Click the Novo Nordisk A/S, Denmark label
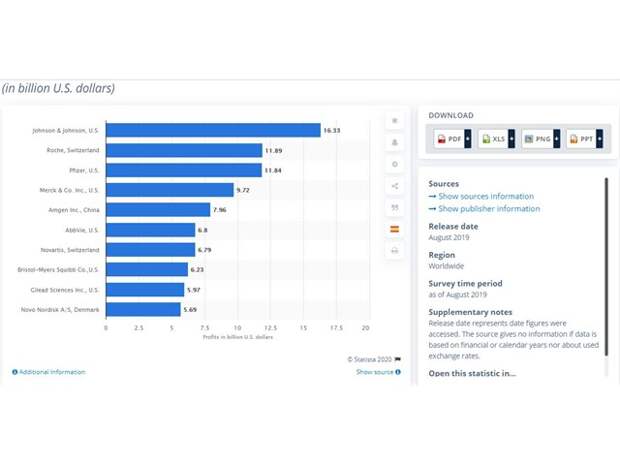 click(60, 310)
